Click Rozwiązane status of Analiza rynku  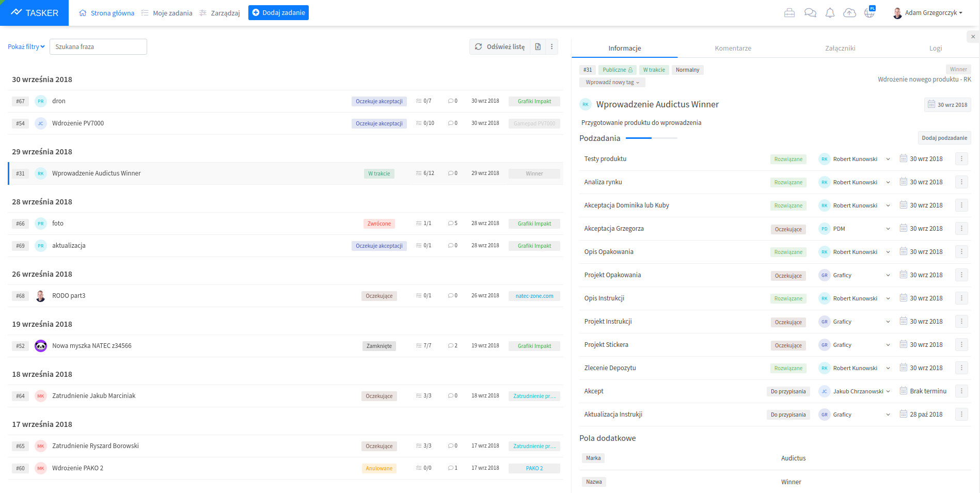click(788, 183)
